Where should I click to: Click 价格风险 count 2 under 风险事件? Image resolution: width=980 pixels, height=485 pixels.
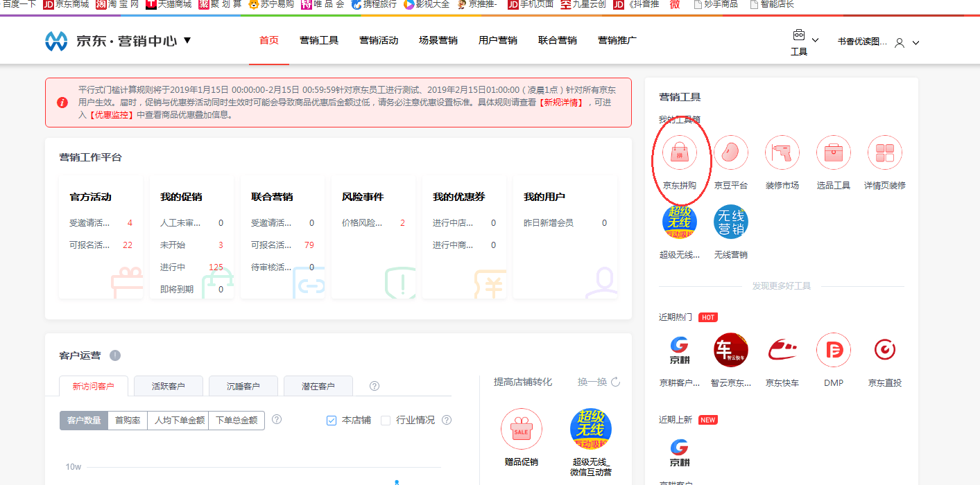click(x=402, y=223)
